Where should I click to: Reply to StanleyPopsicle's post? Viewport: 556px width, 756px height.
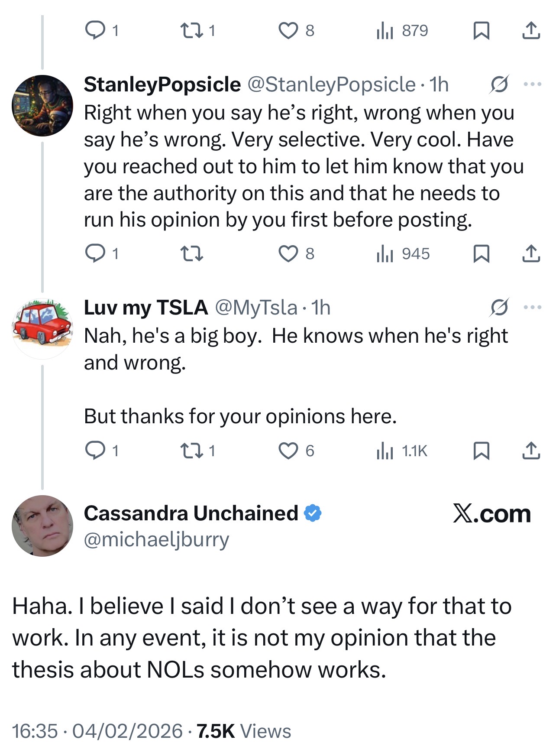tap(95, 253)
